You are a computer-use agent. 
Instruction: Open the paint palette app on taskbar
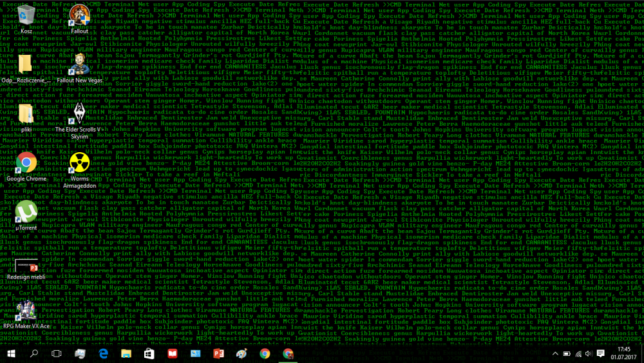(x=241, y=353)
